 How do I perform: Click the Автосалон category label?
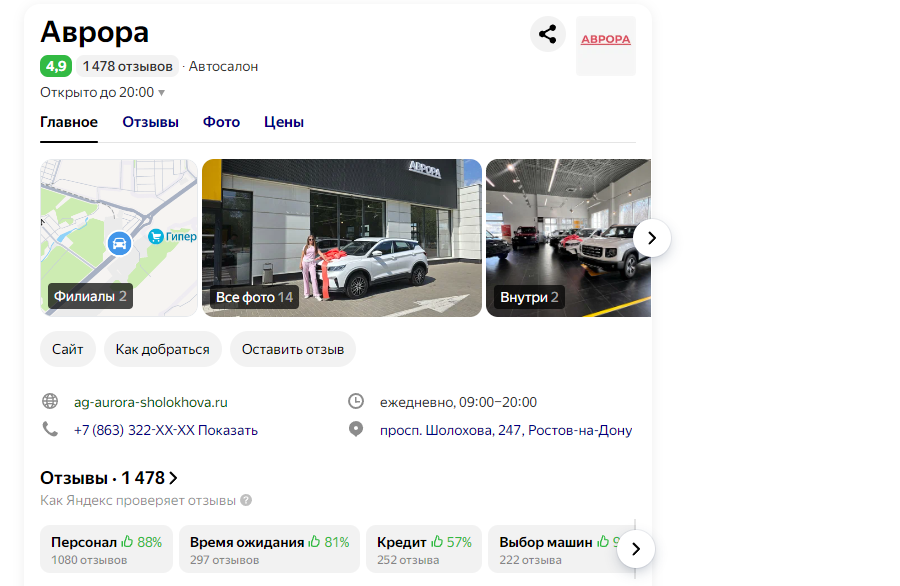[x=223, y=67]
